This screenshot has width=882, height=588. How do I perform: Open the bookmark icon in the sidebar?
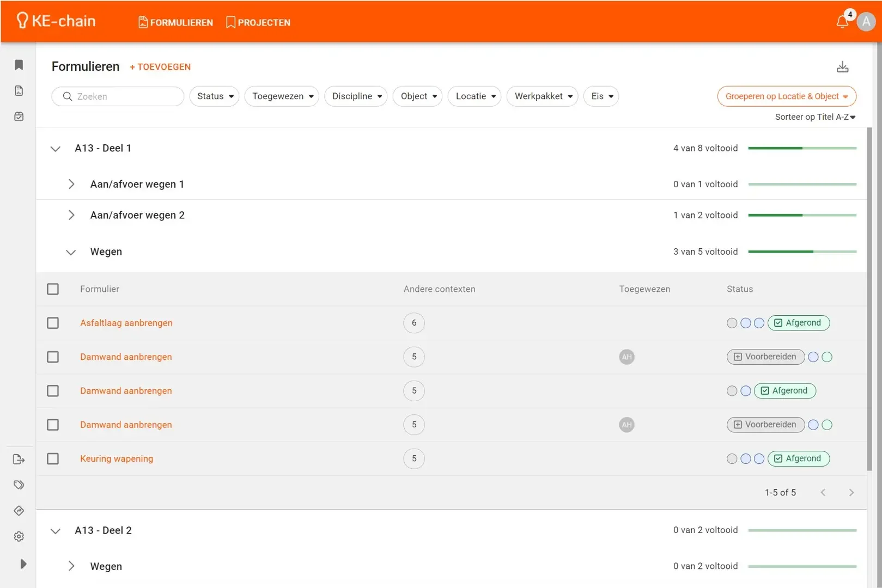19,65
